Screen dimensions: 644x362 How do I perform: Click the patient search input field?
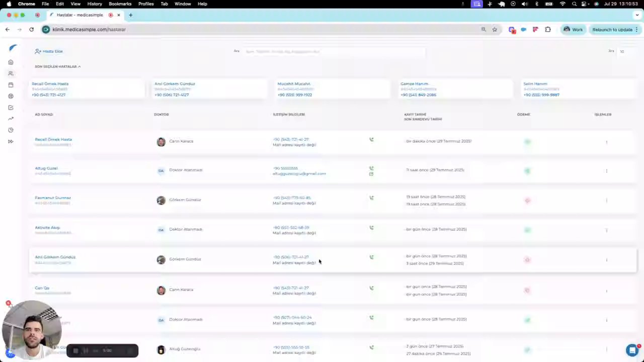pos(334,51)
